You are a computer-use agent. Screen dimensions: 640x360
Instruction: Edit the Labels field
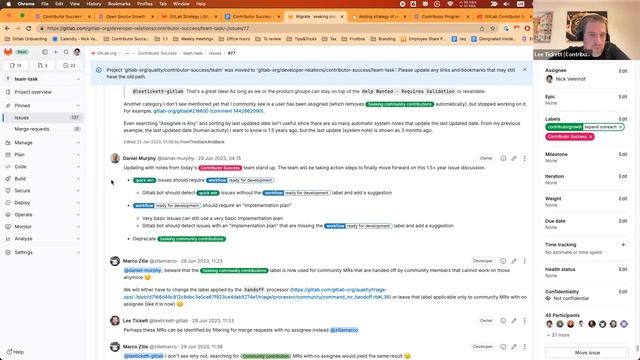point(622,119)
